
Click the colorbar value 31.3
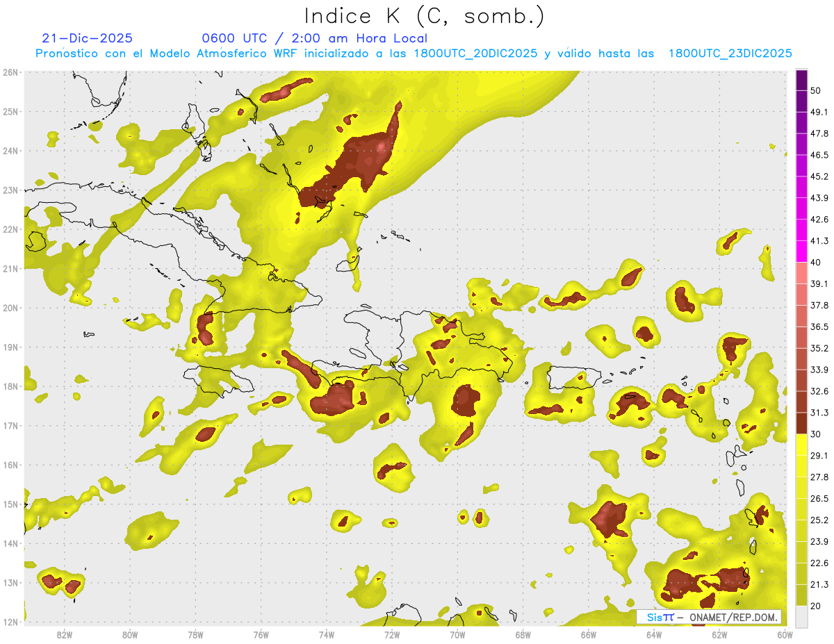click(819, 413)
